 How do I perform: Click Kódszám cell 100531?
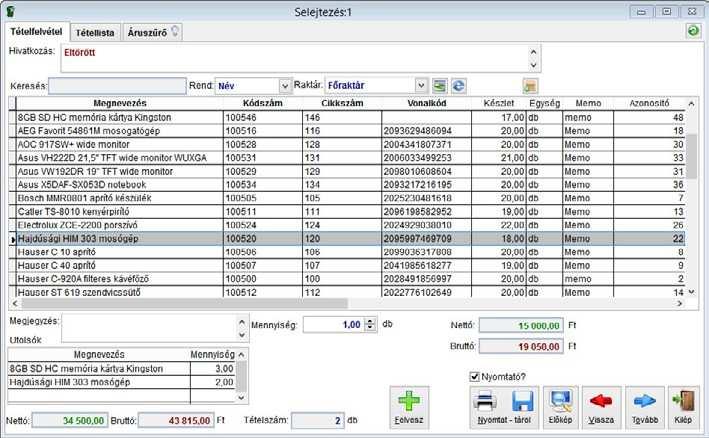pos(263,158)
